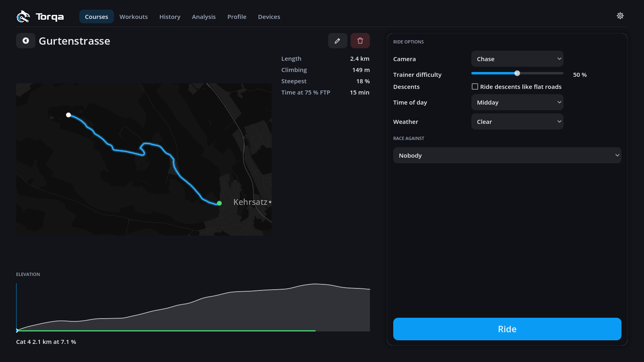The image size is (644, 362).
Task: Edit the course with the pencil icon
Action: [x=337, y=41]
